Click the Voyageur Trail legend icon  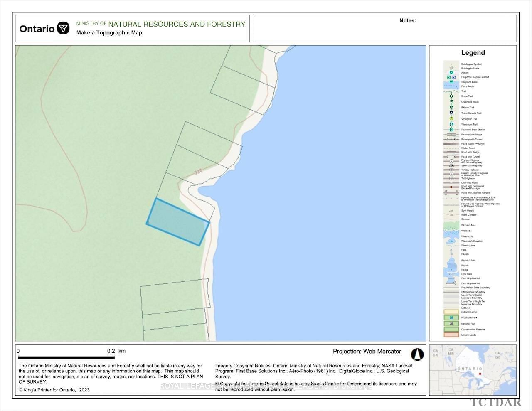tap(451, 119)
